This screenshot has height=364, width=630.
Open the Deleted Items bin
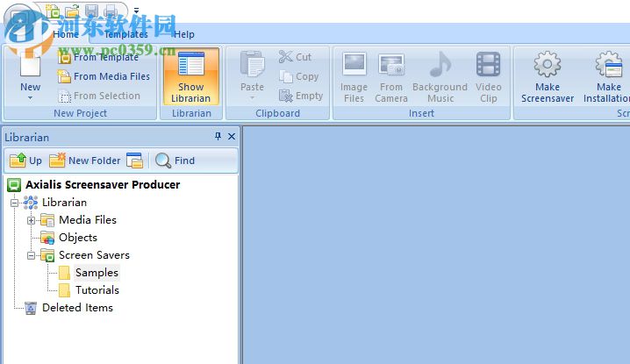pos(77,308)
